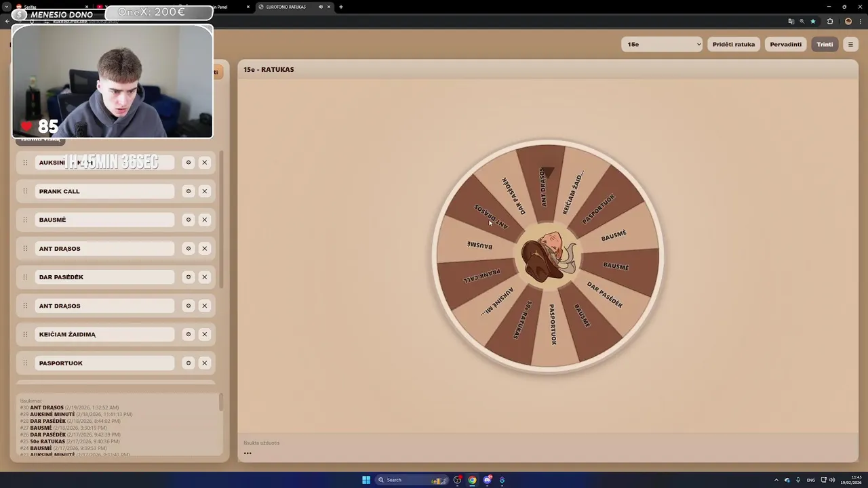Open settings gear for BAUSMĖ entry
The image size is (868, 488).
point(189,220)
